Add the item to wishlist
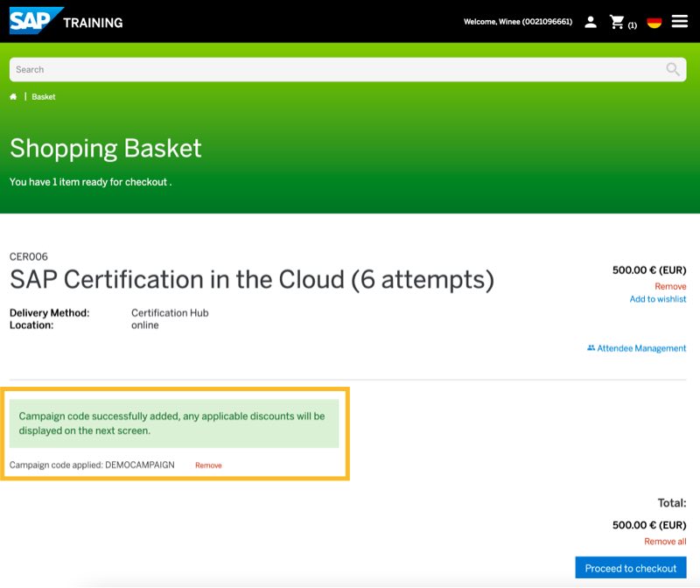 pyautogui.click(x=658, y=299)
